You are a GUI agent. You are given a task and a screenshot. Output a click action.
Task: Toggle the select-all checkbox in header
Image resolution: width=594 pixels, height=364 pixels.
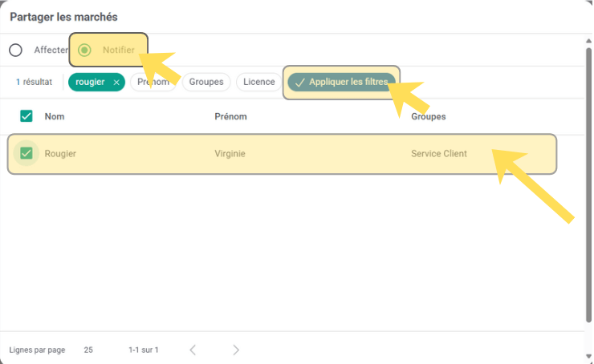[x=26, y=116]
